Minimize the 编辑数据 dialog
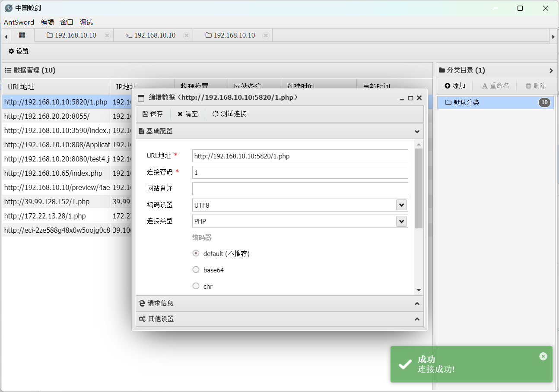Viewport: 559px width, 392px height. [x=402, y=98]
